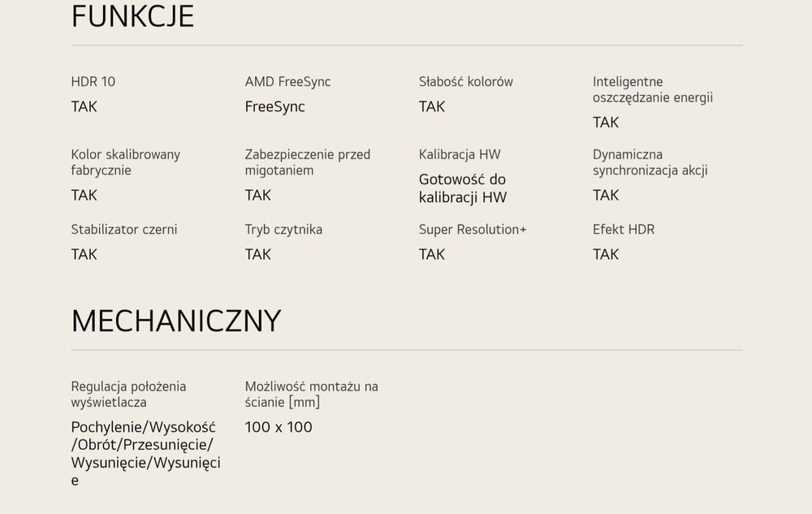Click Kolor skalibrowany fabrycznie label
This screenshot has width=812, height=514.
[x=125, y=162]
